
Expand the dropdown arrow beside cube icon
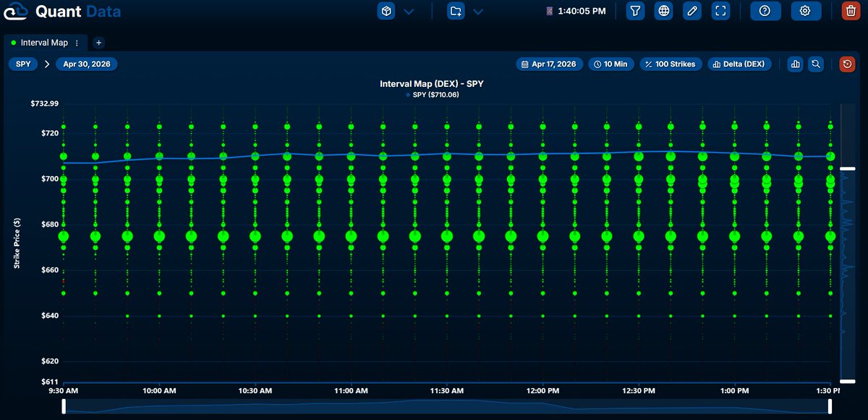coord(409,11)
